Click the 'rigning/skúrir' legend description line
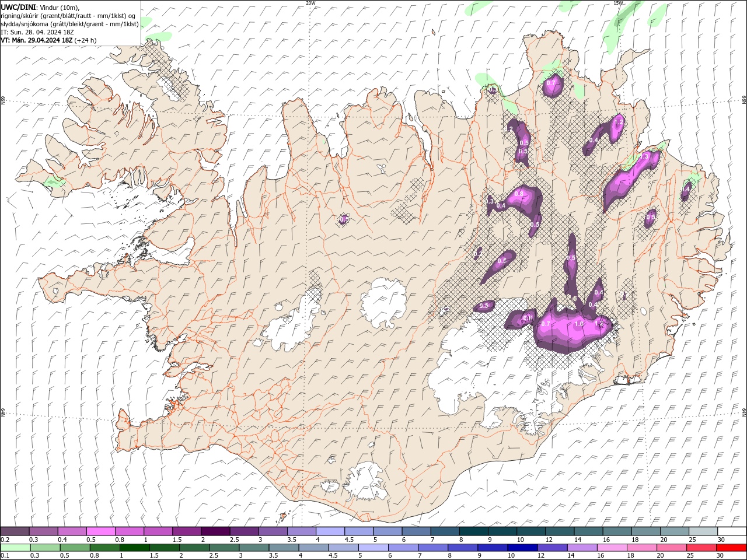Viewport: 747px width, 560px height. (68, 16)
